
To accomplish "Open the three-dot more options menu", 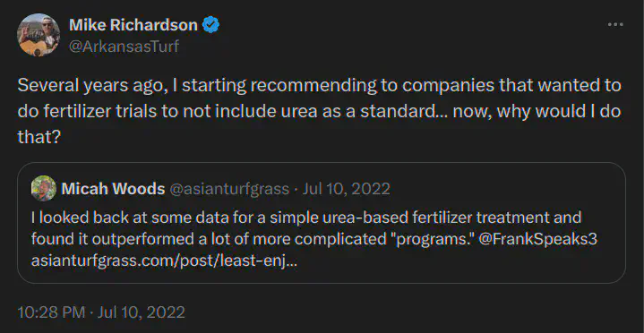I will click(x=615, y=25).
